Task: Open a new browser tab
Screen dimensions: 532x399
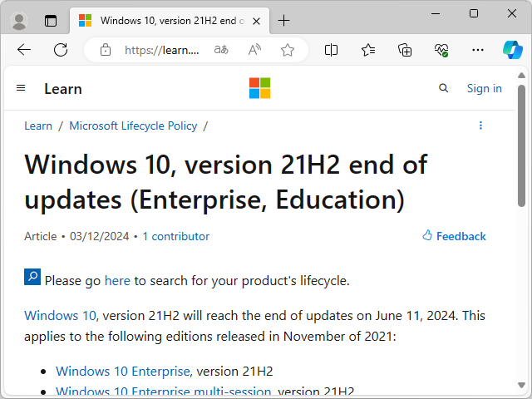Action: tap(284, 20)
